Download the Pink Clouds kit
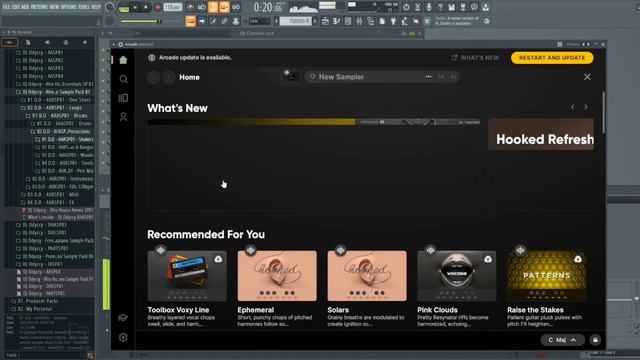The height and width of the screenshot is (360, 640). (488, 259)
